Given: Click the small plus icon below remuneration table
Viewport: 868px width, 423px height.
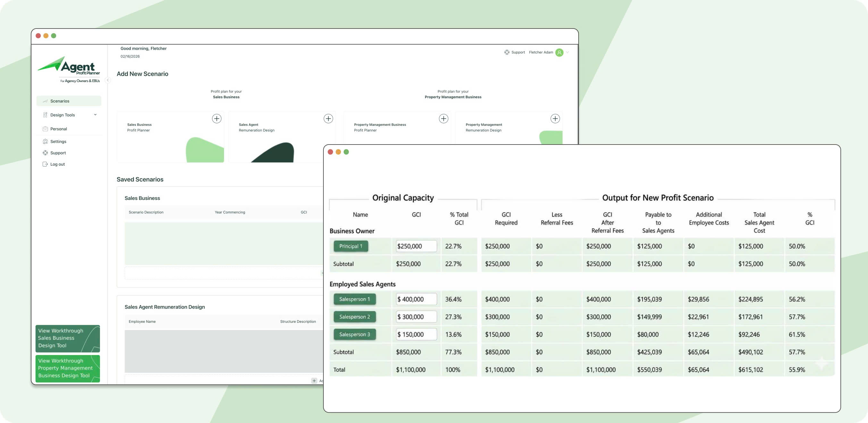Looking at the screenshot, I should point(314,381).
